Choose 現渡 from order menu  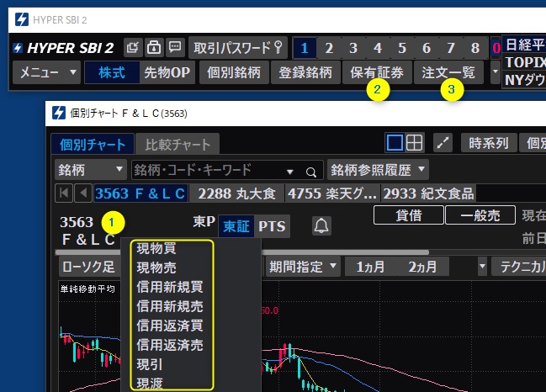click(150, 383)
